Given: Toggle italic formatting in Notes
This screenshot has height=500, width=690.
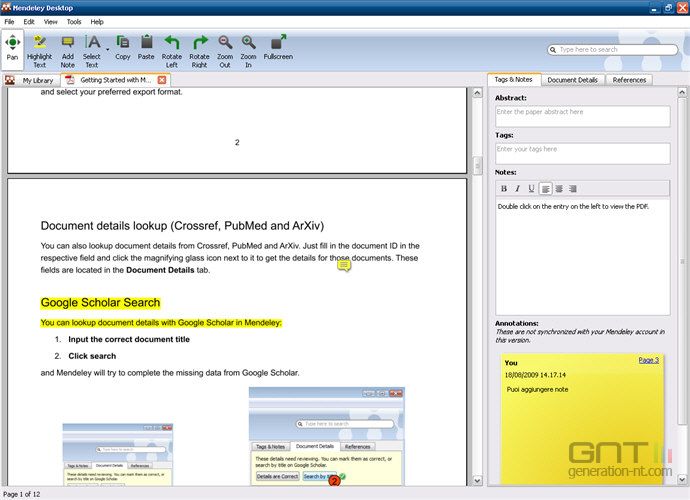Looking at the screenshot, I should coord(517,188).
